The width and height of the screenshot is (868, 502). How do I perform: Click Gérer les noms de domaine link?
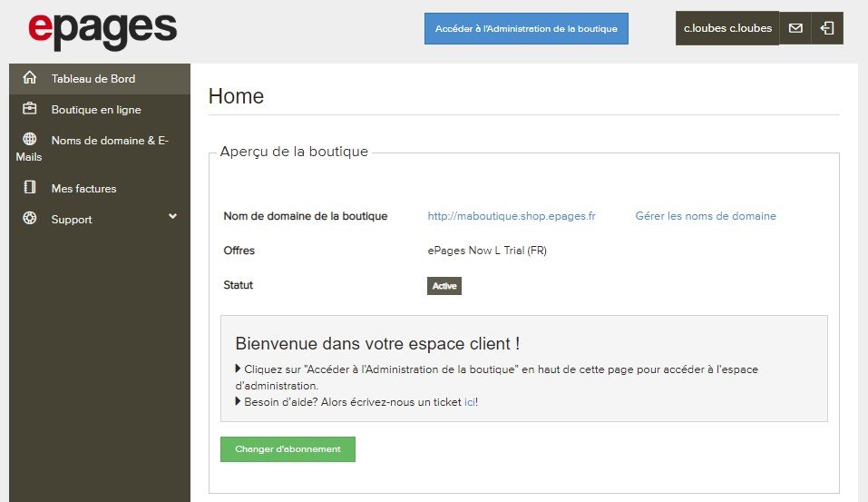tap(706, 216)
